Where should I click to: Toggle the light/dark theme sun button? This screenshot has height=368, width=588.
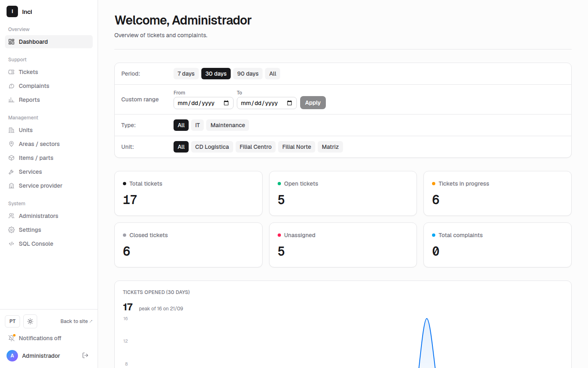(30, 321)
